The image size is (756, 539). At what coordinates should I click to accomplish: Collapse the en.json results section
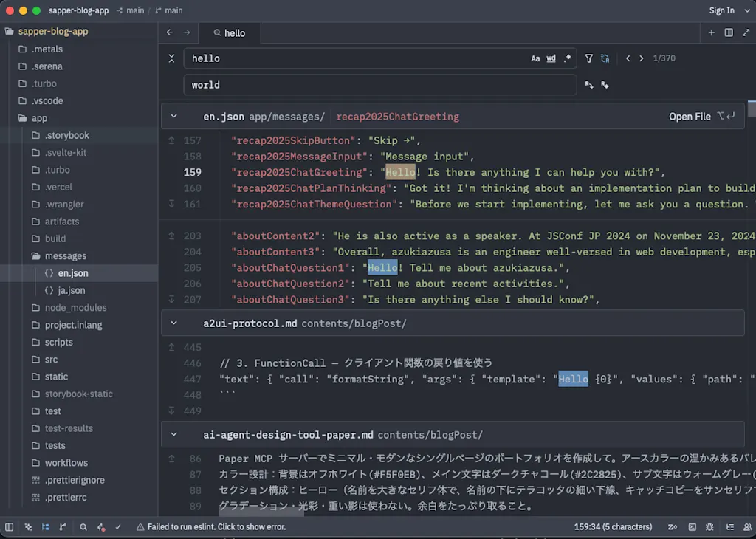coord(174,116)
